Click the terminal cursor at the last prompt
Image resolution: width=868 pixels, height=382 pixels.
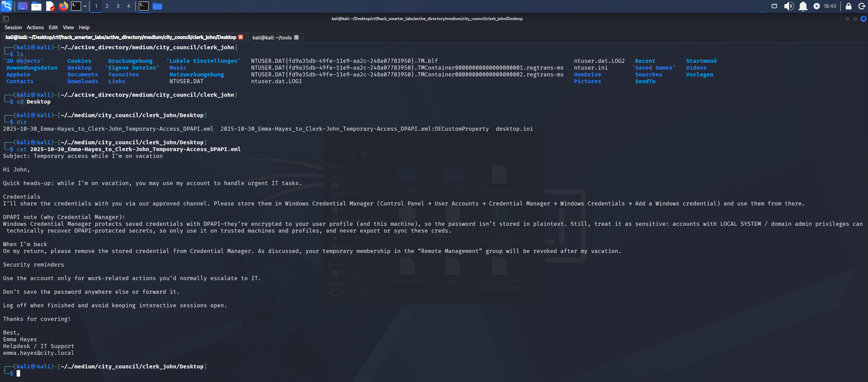18,374
